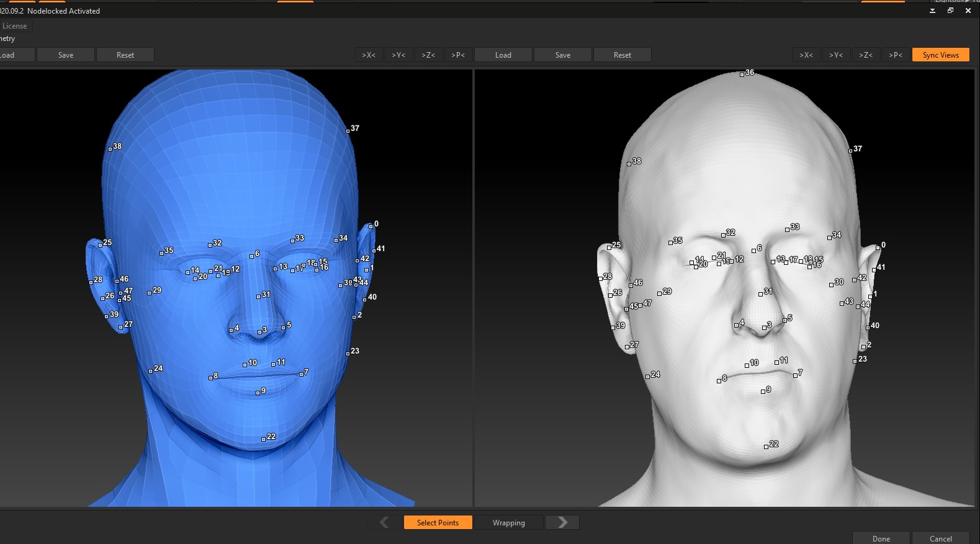This screenshot has width=980, height=544.
Task: Select point 29 on the blue head cheek
Action: tap(149, 293)
